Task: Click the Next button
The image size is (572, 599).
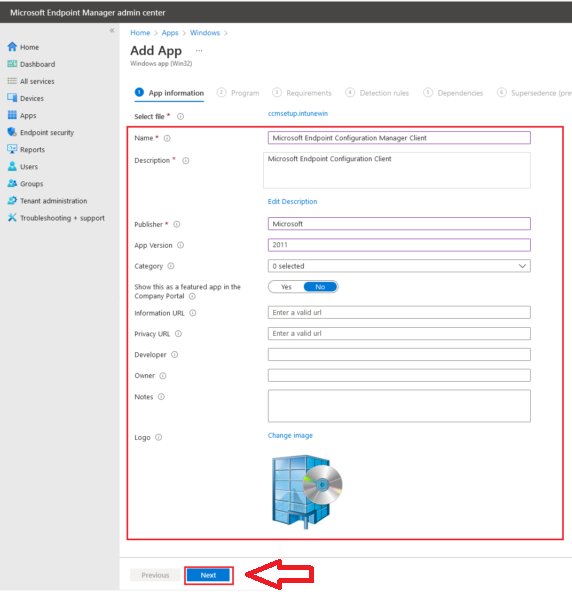Action: tap(209, 575)
